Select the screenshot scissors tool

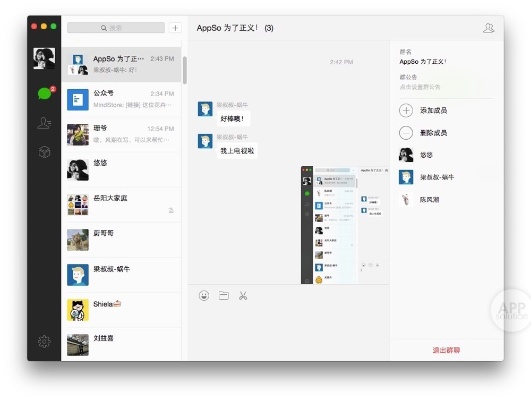(243, 296)
